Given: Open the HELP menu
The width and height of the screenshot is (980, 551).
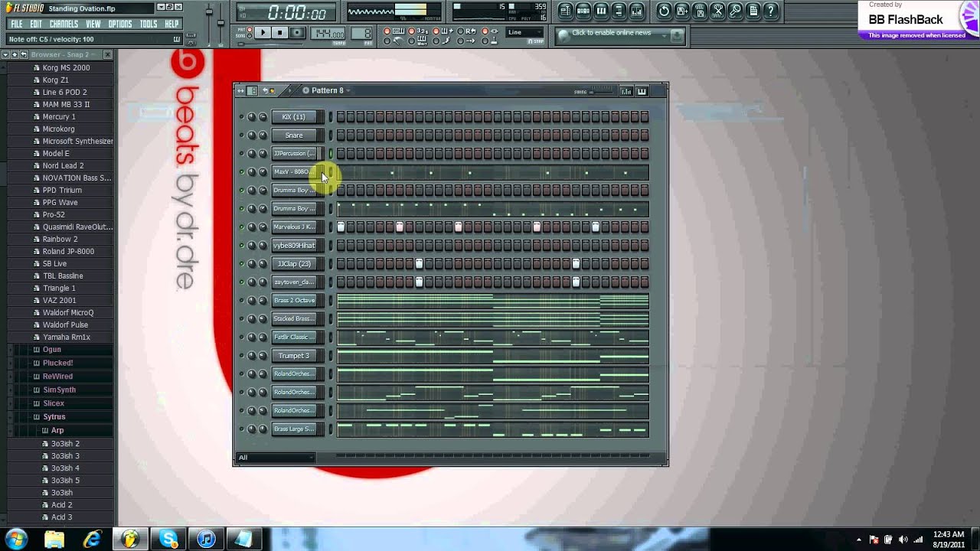Looking at the screenshot, I should tap(171, 24).
